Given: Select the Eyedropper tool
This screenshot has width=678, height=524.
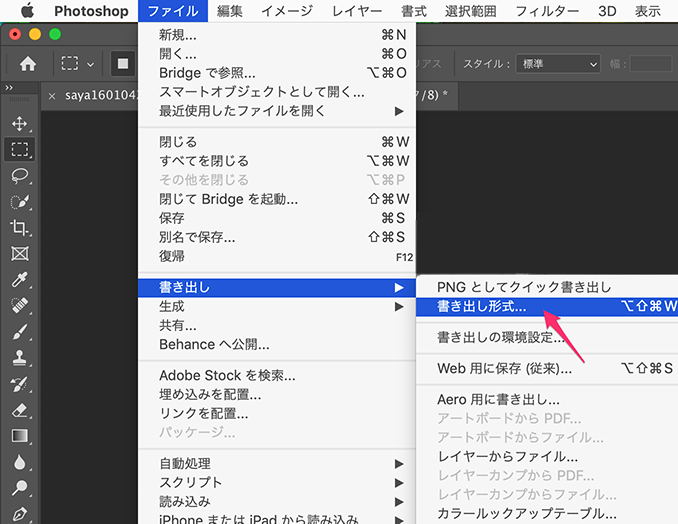Looking at the screenshot, I should pyautogui.click(x=19, y=280).
